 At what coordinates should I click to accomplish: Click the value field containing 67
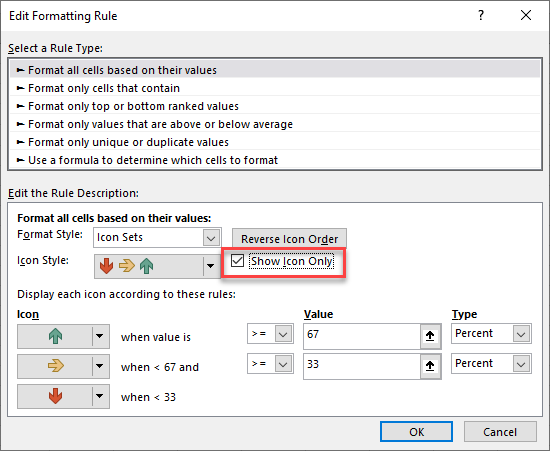click(362, 336)
